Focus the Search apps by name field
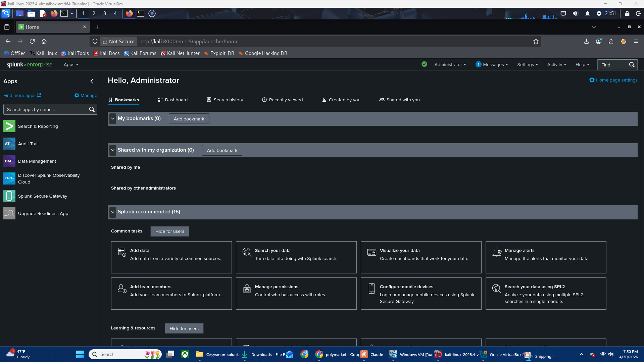Screen dimensions: 644x362 tap(50, 109)
